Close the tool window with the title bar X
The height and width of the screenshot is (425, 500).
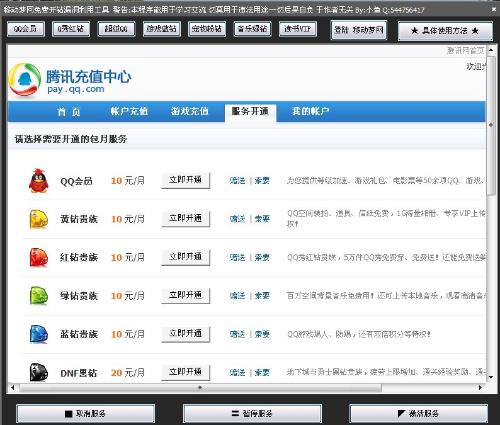point(494,9)
